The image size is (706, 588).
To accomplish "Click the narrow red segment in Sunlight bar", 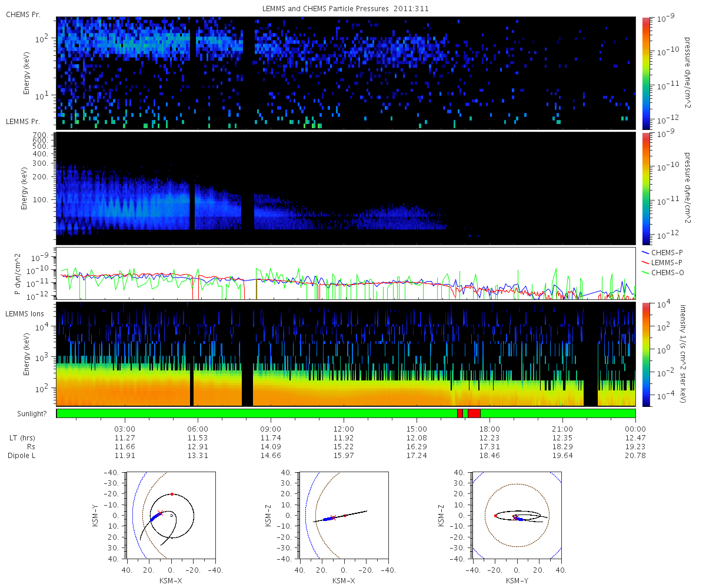I will 460,413.
